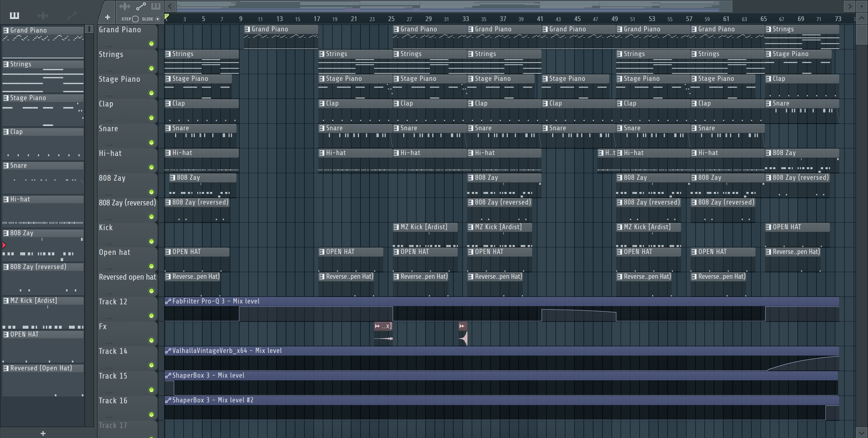Select the Open hat track header
This screenshot has width=868, height=438.
pyautogui.click(x=127, y=260)
